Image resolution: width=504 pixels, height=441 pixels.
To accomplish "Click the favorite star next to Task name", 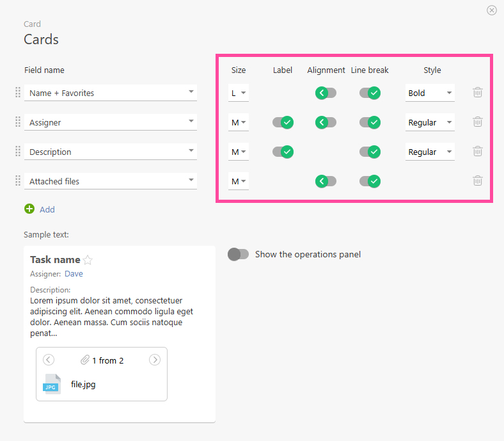I will (x=88, y=260).
